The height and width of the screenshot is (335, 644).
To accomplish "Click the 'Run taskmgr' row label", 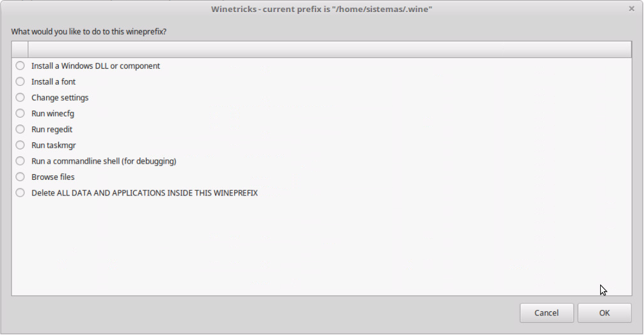I will [54, 145].
